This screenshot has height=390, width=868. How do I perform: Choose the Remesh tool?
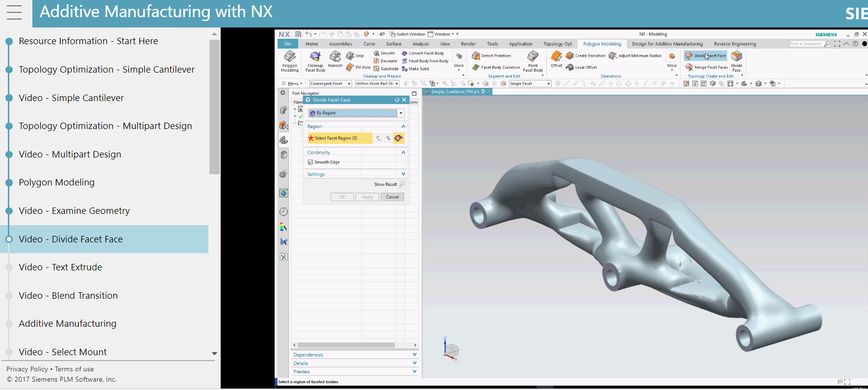(x=335, y=59)
